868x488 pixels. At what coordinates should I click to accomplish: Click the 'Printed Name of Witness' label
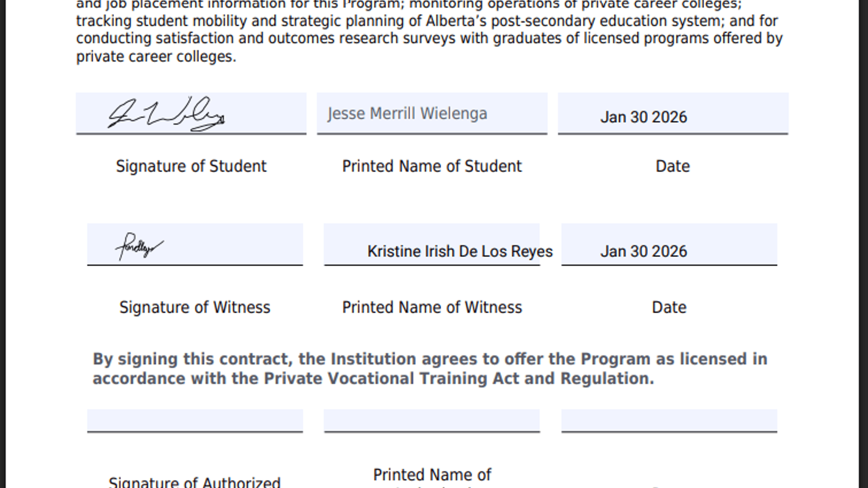tap(432, 307)
